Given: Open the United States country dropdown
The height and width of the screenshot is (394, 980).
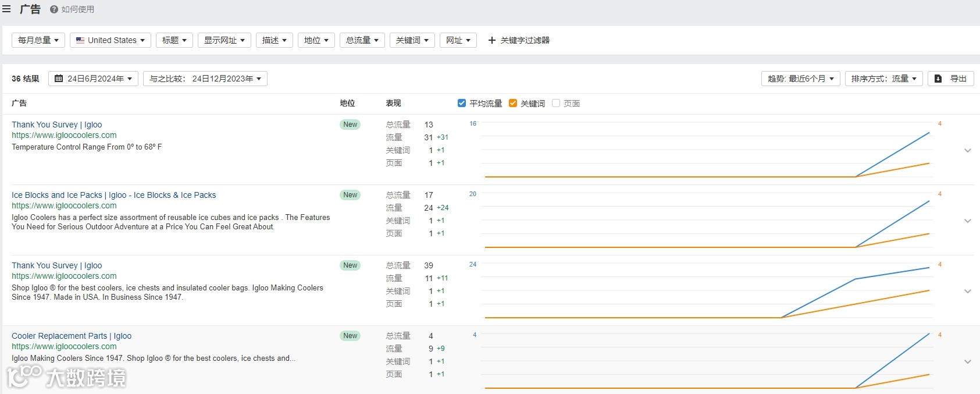Looking at the screenshot, I should [x=111, y=40].
